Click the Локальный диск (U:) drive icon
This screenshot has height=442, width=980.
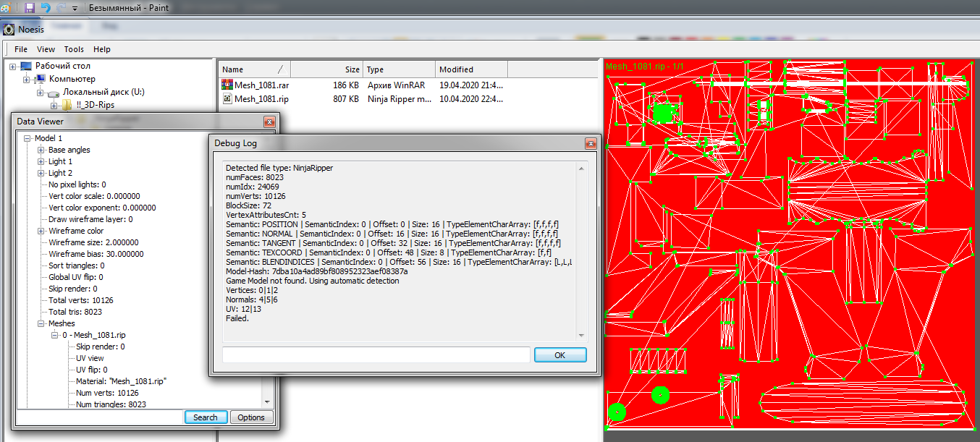click(x=53, y=93)
